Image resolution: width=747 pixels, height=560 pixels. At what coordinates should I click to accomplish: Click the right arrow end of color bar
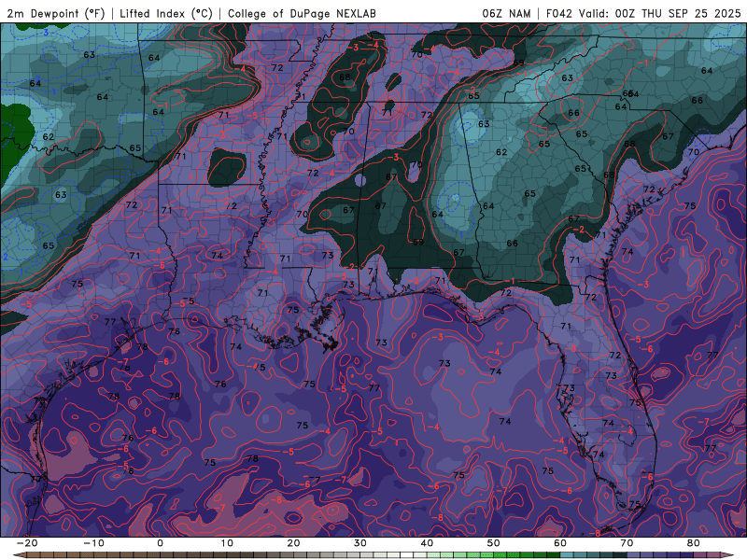tap(728, 555)
